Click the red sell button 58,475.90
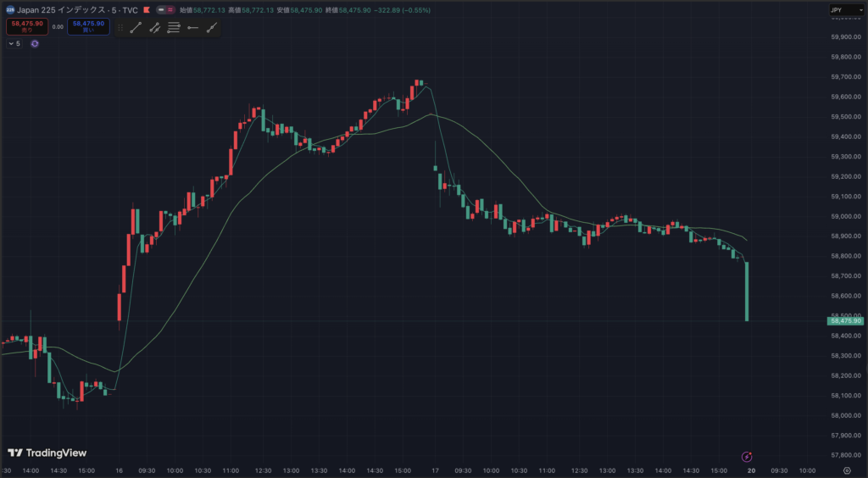 [x=27, y=26]
